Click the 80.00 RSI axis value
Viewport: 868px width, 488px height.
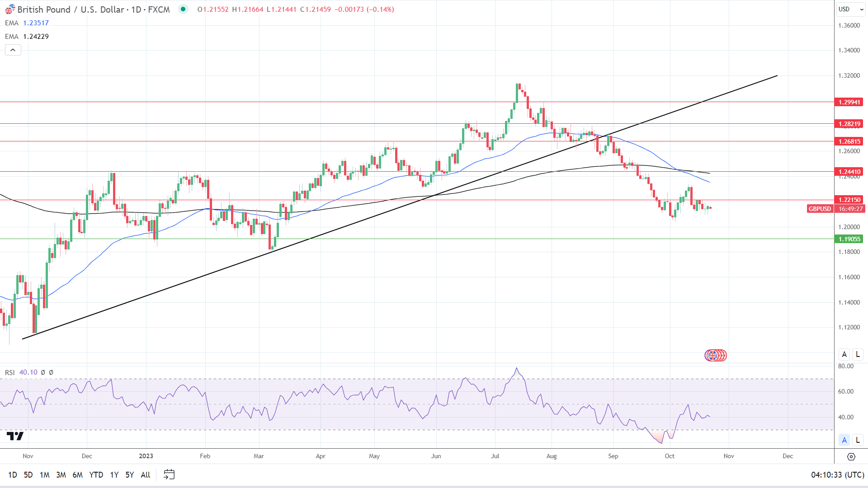pyautogui.click(x=846, y=366)
